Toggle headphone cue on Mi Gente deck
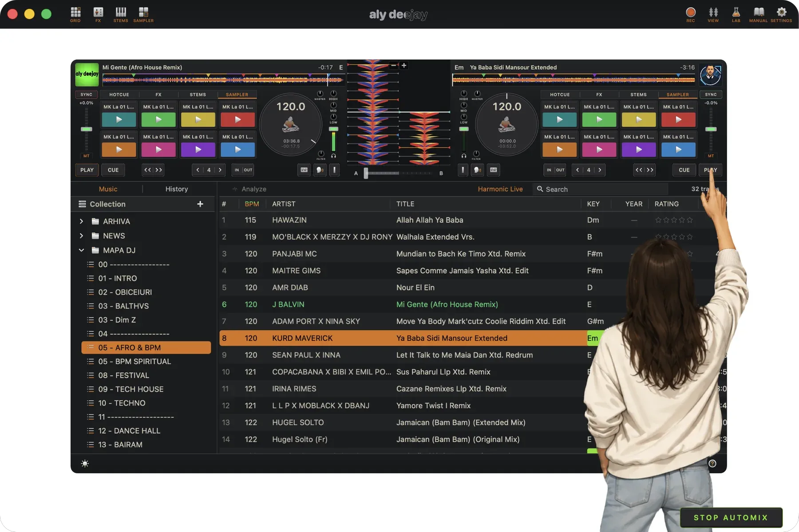 click(x=333, y=156)
